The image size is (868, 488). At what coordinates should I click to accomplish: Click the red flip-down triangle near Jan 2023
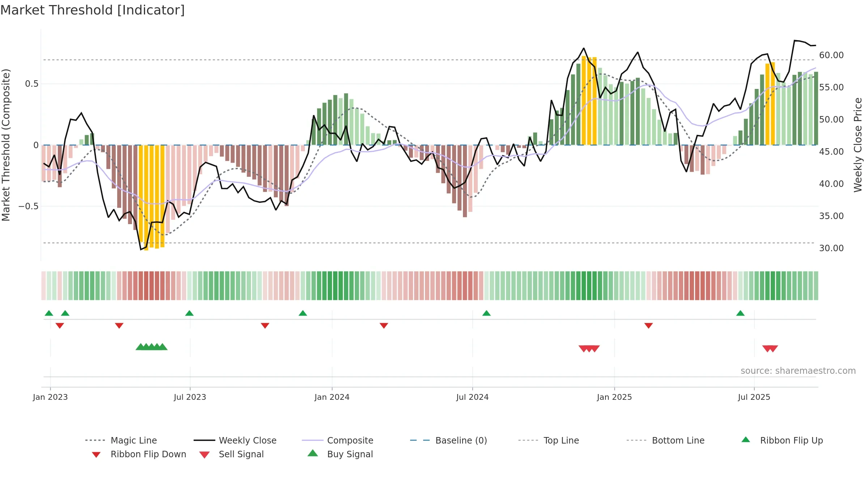point(60,326)
